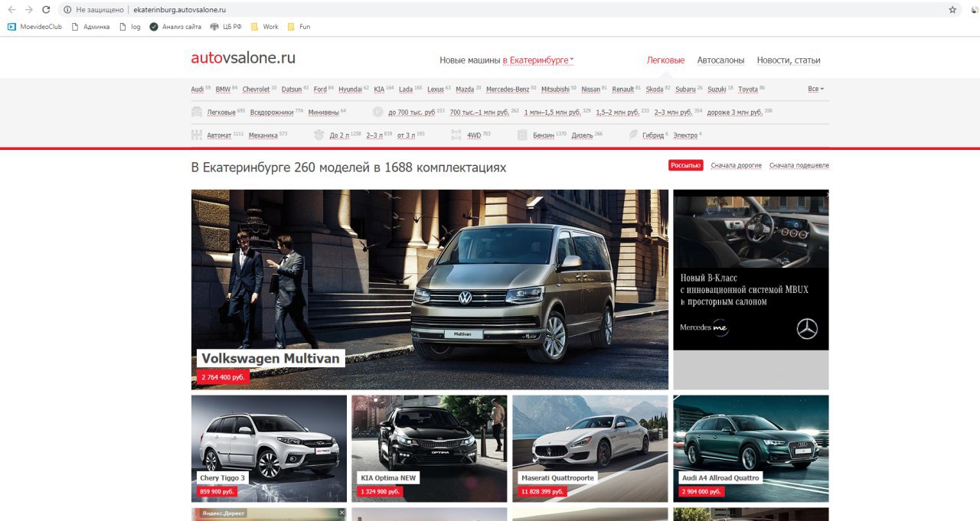Filter price 'дороже 3 млн руб.'
Image resolution: width=980 pixels, height=521 pixels.
pyautogui.click(x=734, y=112)
